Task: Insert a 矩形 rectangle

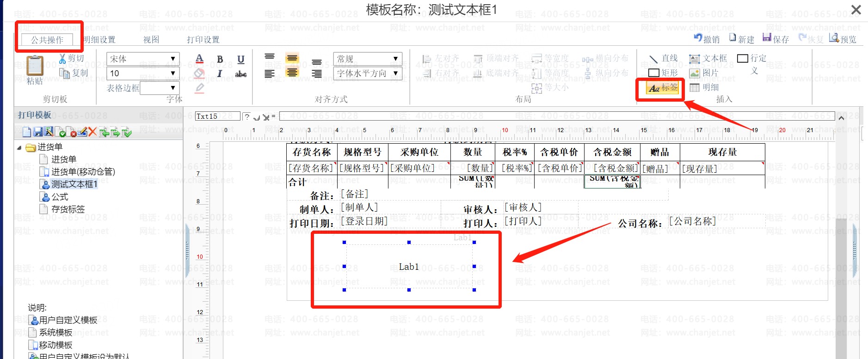Action: 664,73
